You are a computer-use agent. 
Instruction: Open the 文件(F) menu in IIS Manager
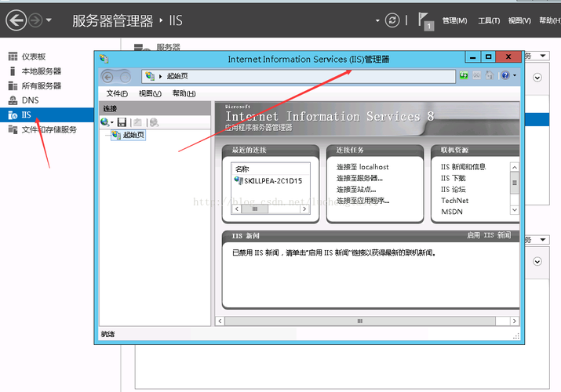[x=117, y=93]
